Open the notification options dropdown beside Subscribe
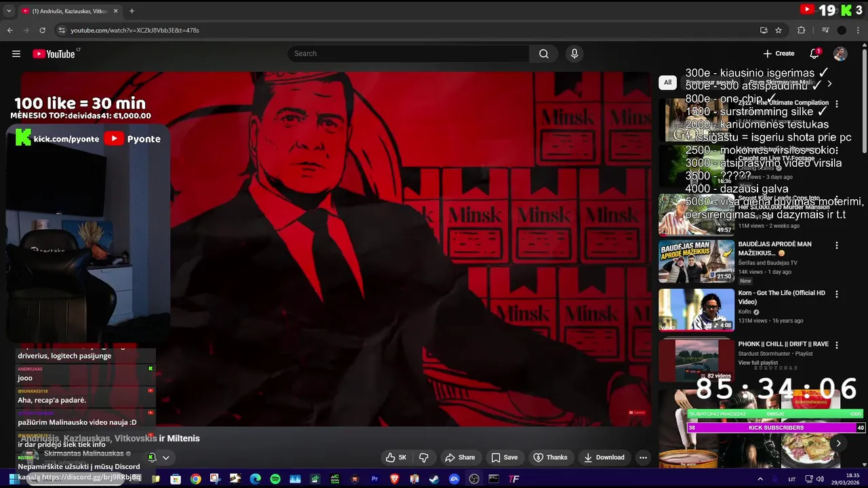The image size is (868, 488). 165,457
